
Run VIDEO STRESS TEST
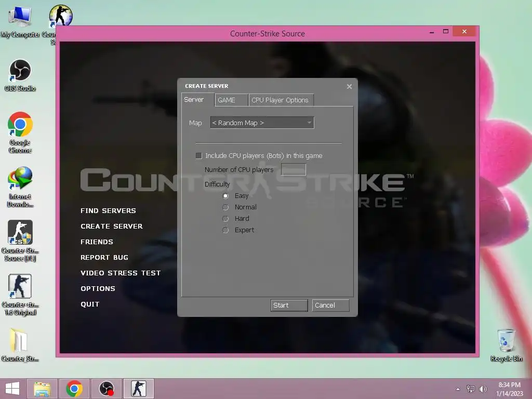(x=121, y=273)
